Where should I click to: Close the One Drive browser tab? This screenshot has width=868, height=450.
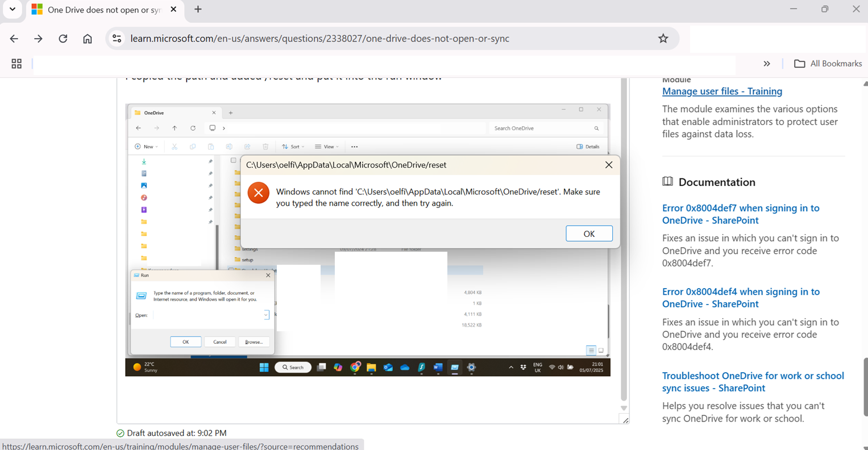tap(173, 10)
